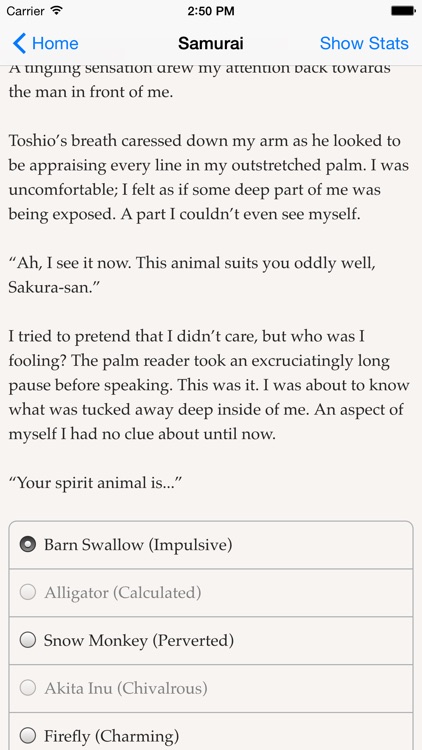Choose Snow Monkey (Perverted) radio button
Viewport: 422px width, 750px height.
click(x=28, y=640)
